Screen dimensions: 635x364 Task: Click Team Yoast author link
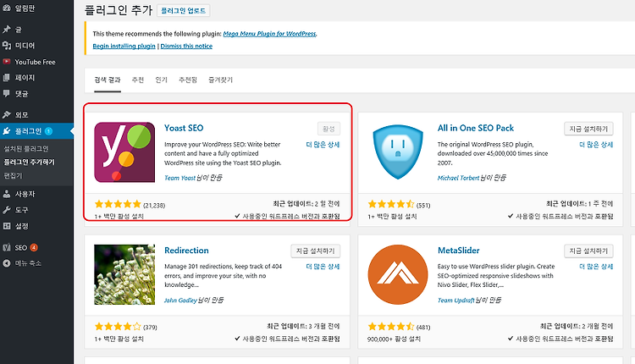click(x=179, y=178)
